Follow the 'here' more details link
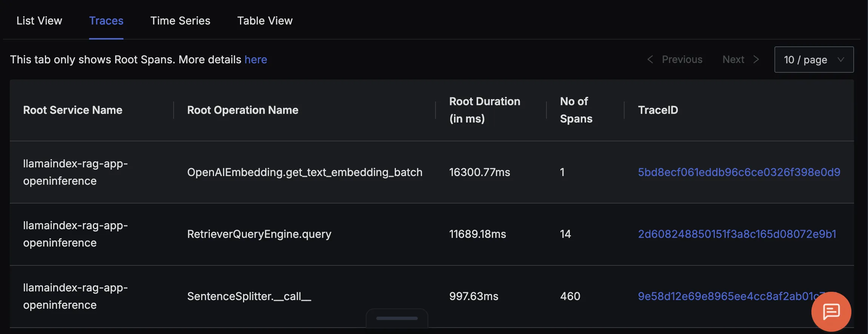 tap(256, 60)
